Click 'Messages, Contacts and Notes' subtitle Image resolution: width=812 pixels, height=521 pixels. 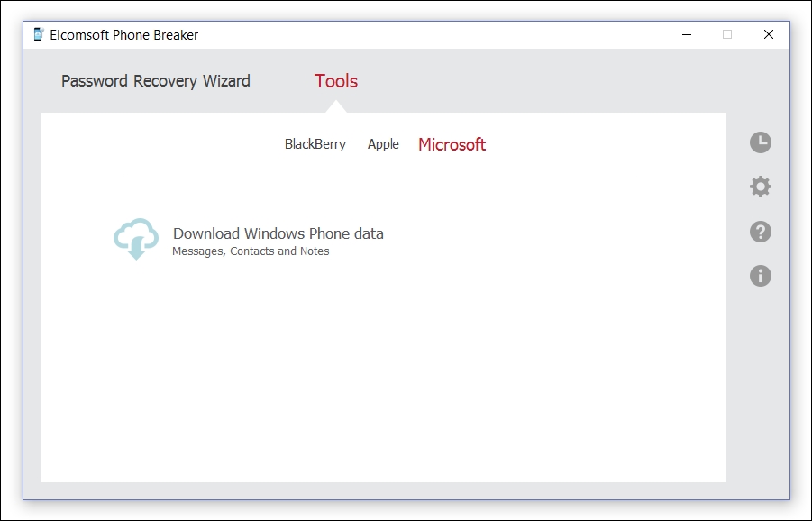point(251,251)
